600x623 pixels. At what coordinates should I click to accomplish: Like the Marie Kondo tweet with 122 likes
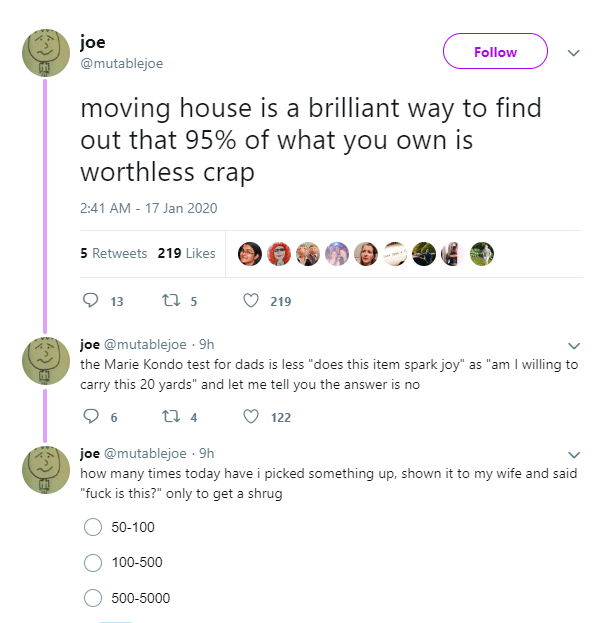click(x=251, y=417)
